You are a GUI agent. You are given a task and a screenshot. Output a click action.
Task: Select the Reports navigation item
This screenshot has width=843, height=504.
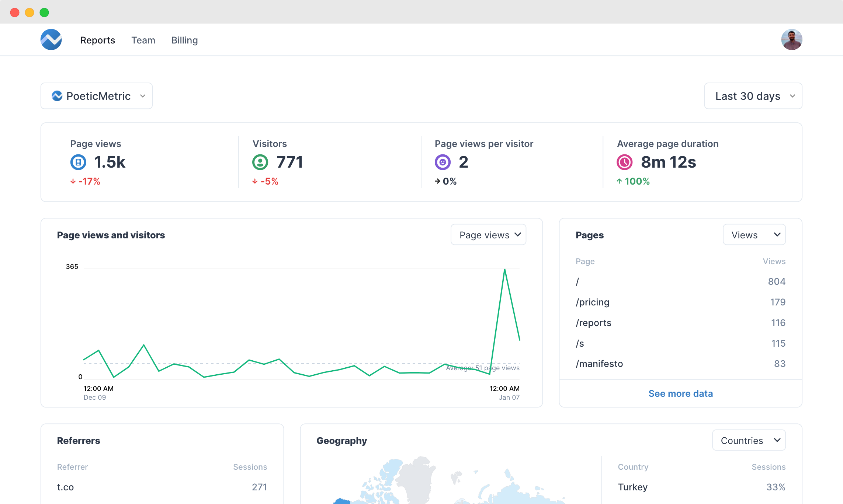click(97, 40)
